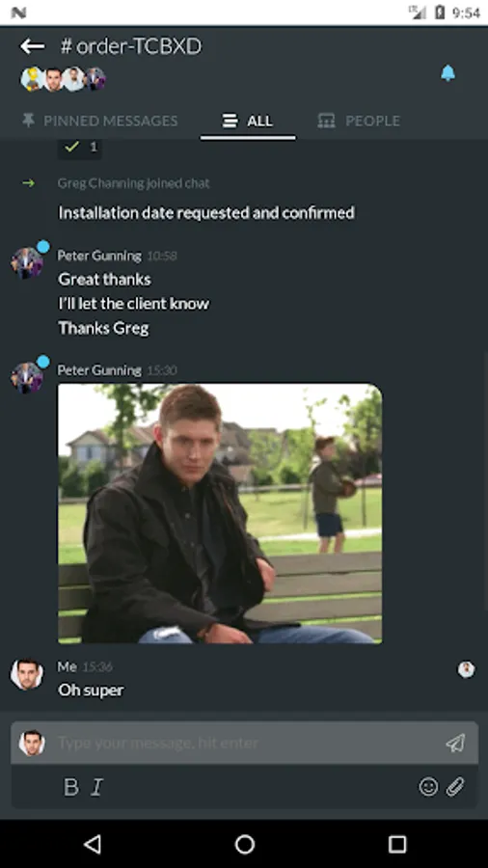Image resolution: width=488 pixels, height=868 pixels.
Task: Tap the Android home button
Action: click(x=245, y=844)
